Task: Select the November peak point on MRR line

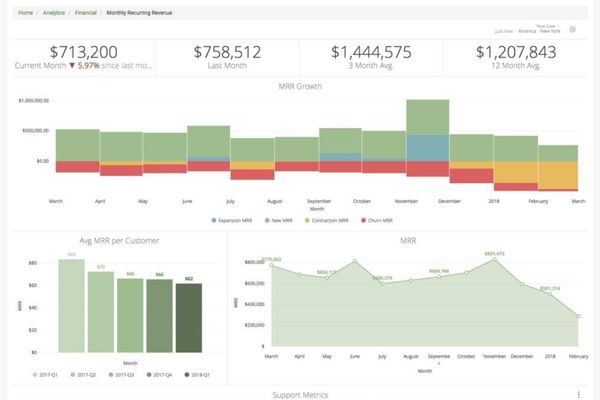Action: pos(494,260)
